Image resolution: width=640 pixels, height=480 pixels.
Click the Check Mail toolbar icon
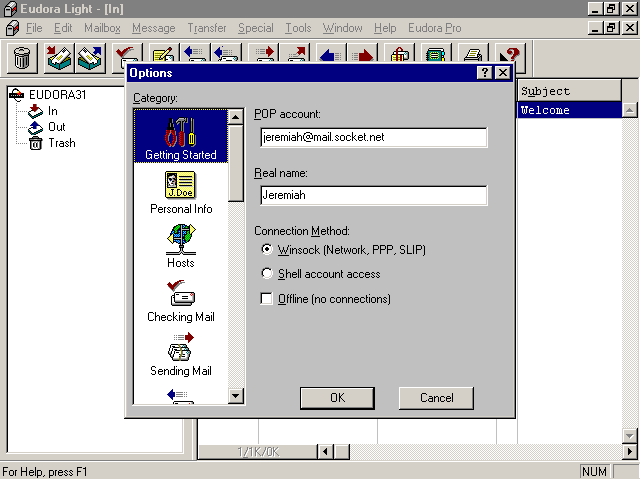(127, 54)
